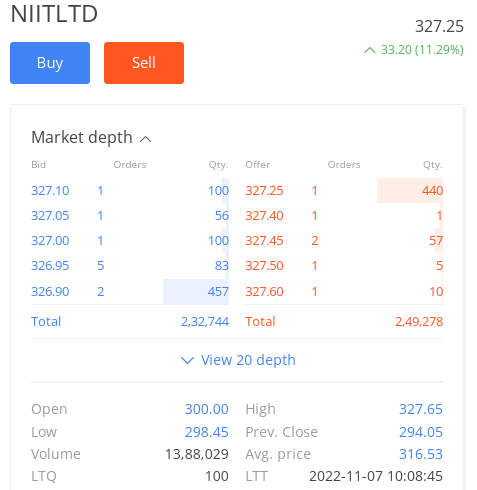This screenshot has height=490, width=477.
Task: Collapse the Market depth section chevron
Action: [145, 139]
